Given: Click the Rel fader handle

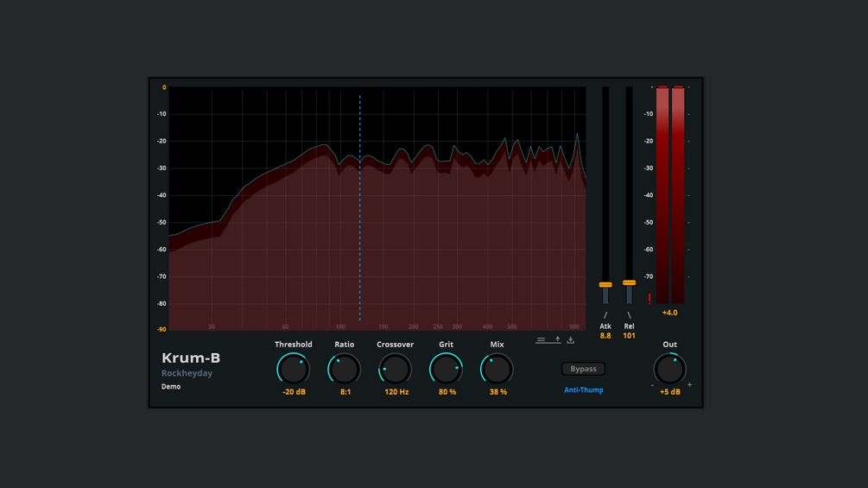Looking at the screenshot, I should point(629,282).
